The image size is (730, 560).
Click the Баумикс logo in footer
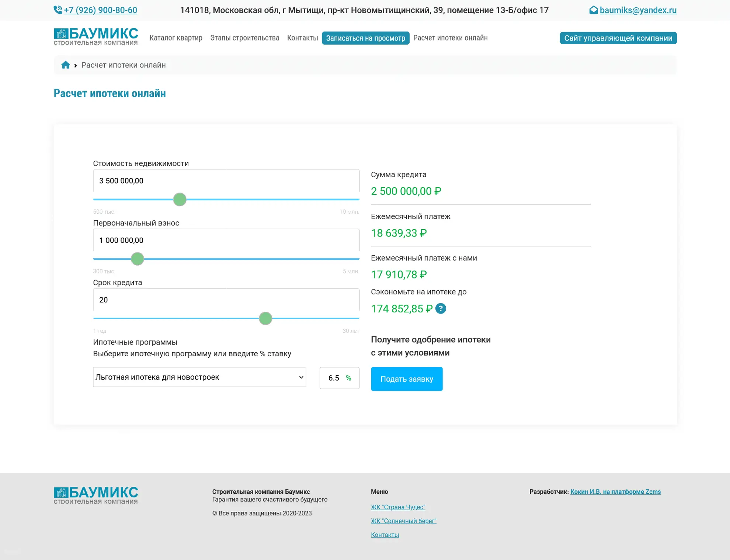click(x=96, y=496)
